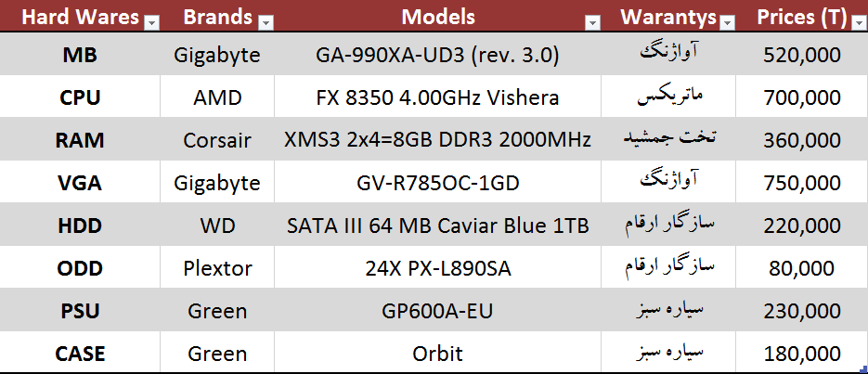
Task: Select the SATA III Caviar Blue 1TB cell
Action: pos(438,226)
